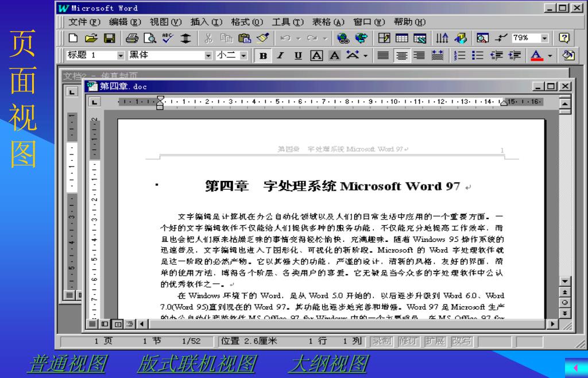Set center alignment
The height and width of the screenshot is (378, 588).
401,56
